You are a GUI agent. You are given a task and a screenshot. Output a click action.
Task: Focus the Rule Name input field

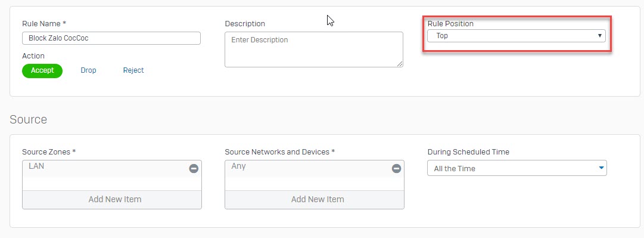coord(111,38)
